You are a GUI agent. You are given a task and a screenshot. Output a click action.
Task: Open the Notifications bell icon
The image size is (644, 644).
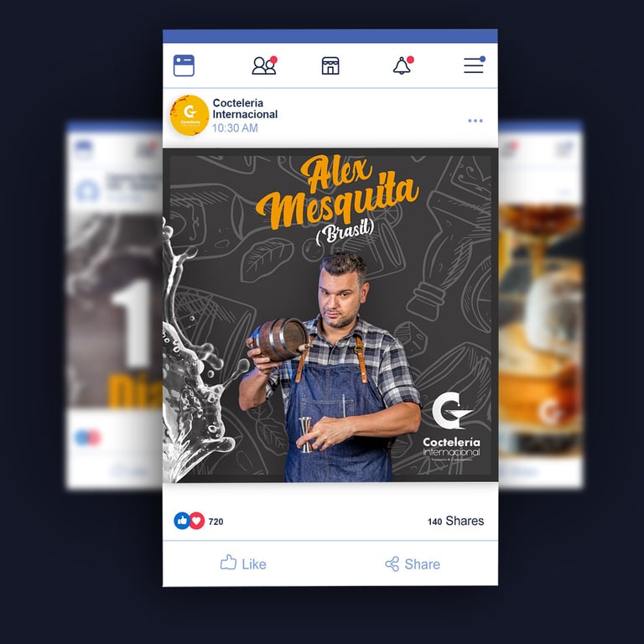[x=402, y=65]
